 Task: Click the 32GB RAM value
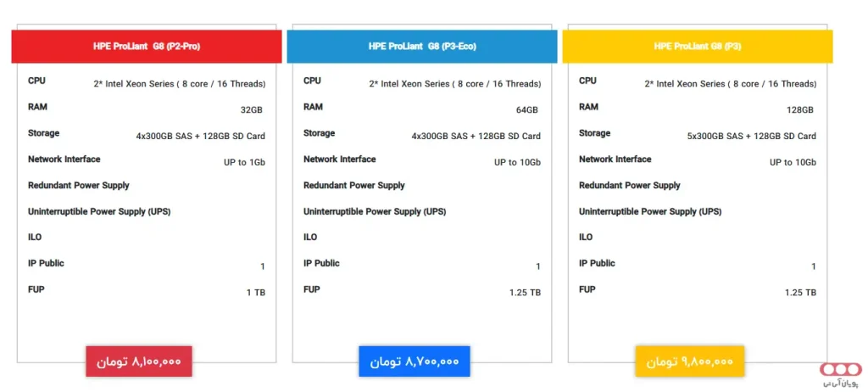click(x=251, y=110)
